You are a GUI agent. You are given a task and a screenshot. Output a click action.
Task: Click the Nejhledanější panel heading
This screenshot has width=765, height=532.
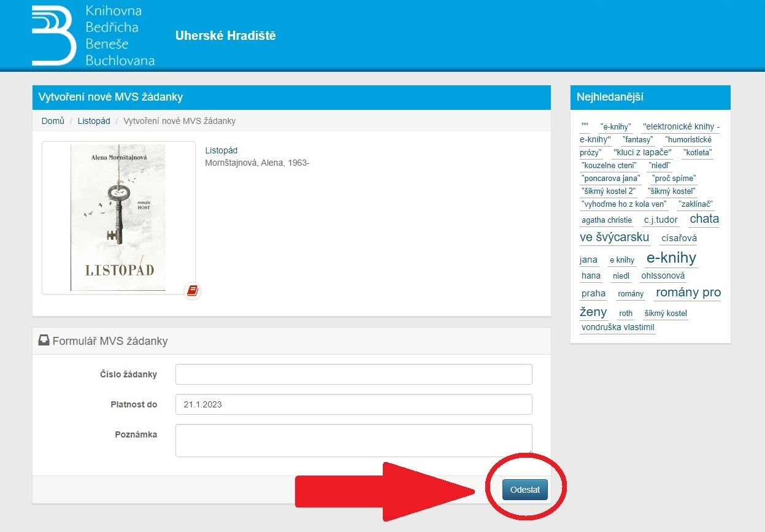click(x=610, y=97)
